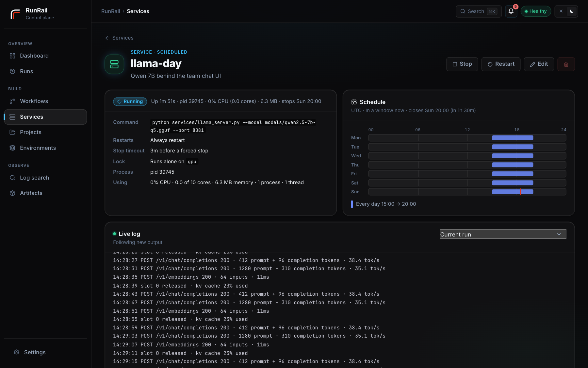
Task: Click the back arrow beside Services
Action: (x=107, y=38)
